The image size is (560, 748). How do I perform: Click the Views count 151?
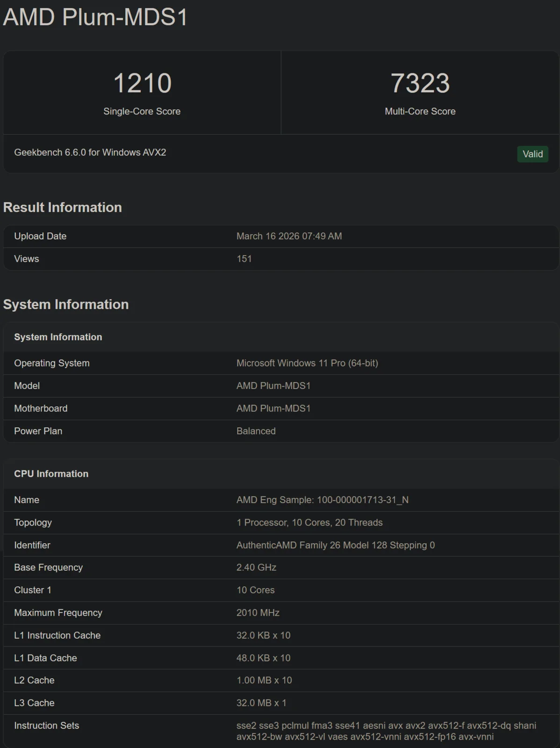[x=244, y=259]
